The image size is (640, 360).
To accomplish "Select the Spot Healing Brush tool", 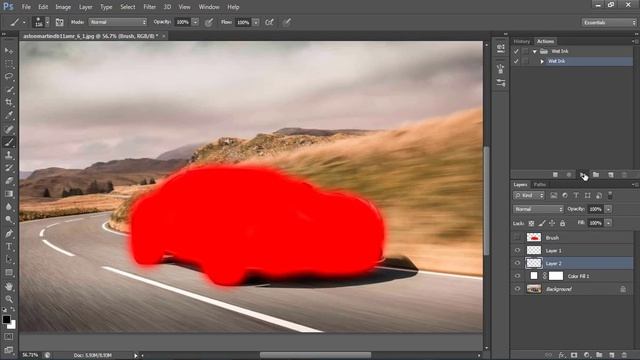I will click(9, 129).
